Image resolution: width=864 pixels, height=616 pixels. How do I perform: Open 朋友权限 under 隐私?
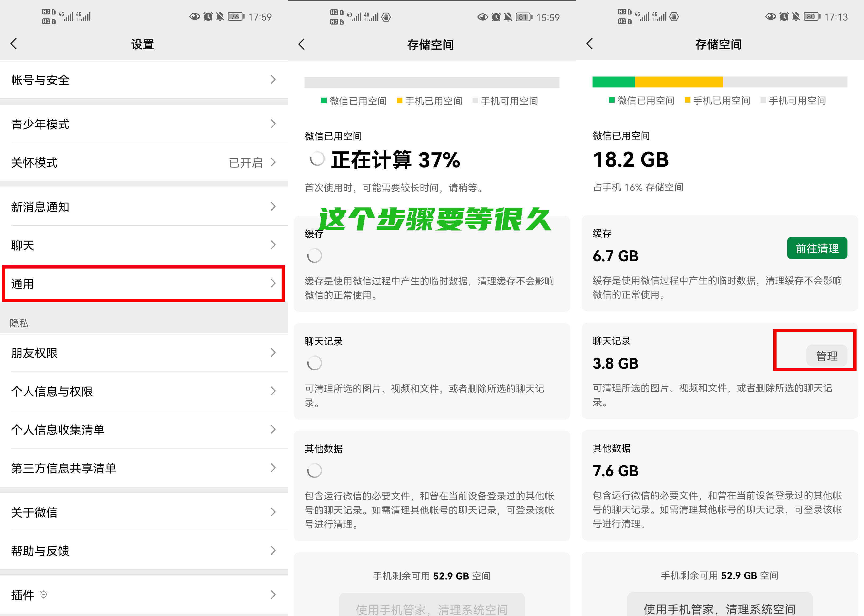(143, 353)
